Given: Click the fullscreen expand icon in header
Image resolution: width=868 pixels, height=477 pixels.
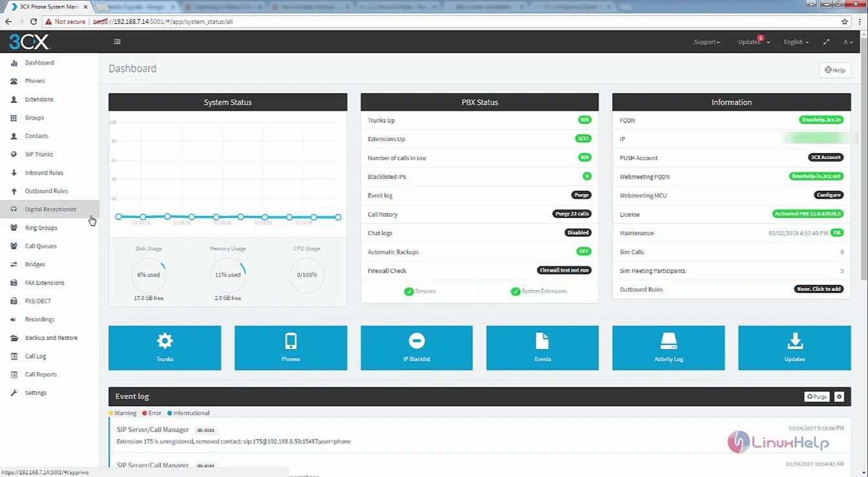Looking at the screenshot, I should [826, 42].
